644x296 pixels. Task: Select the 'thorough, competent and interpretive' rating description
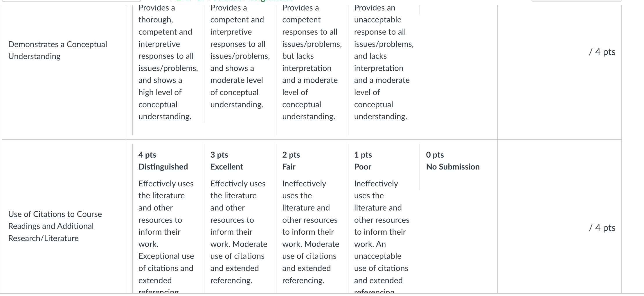pos(168,62)
